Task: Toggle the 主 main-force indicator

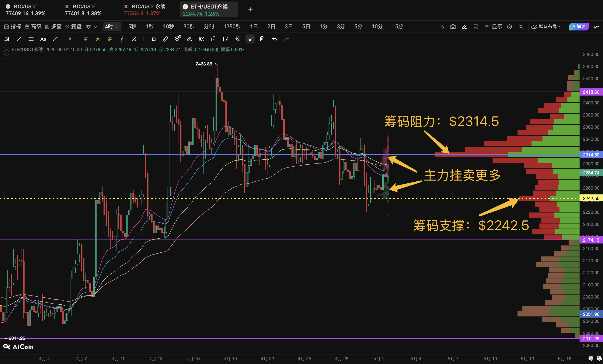Action: click(85, 39)
